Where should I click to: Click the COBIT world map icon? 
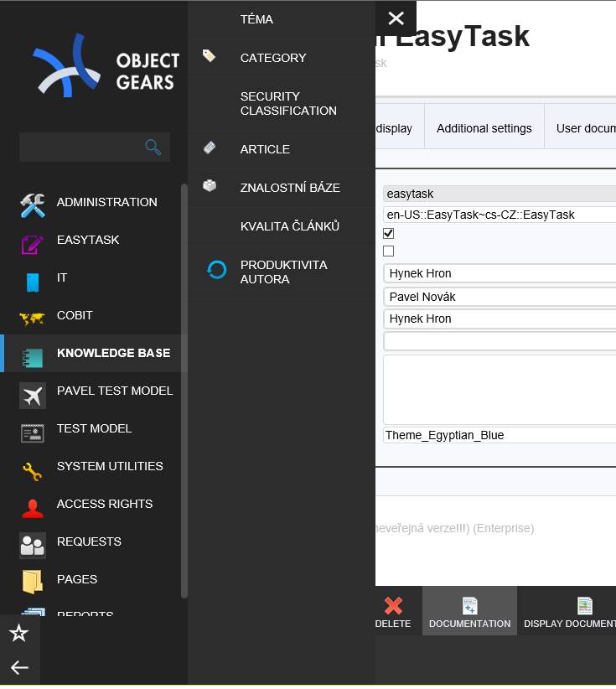click(32, 319)
